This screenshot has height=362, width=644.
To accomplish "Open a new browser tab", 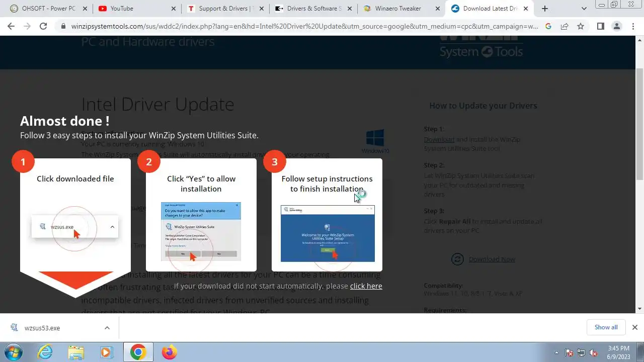I will coord(544,9).
